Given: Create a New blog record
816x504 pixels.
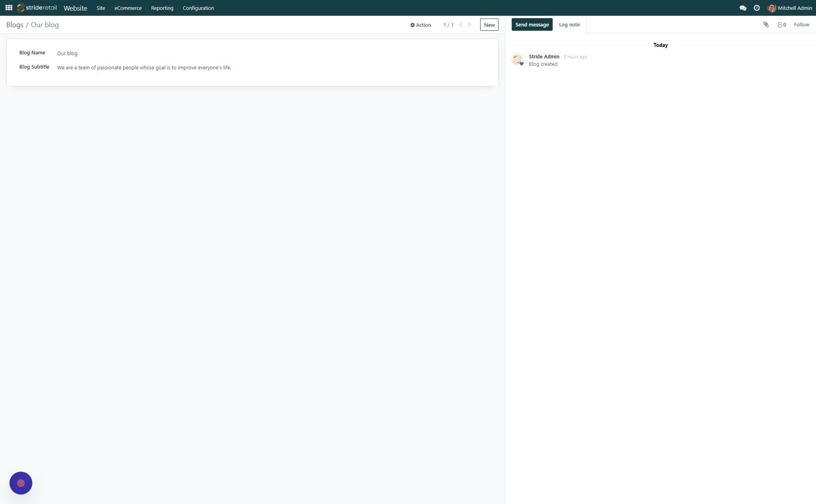Looking at the screenshot, I should tap(489, 25).
